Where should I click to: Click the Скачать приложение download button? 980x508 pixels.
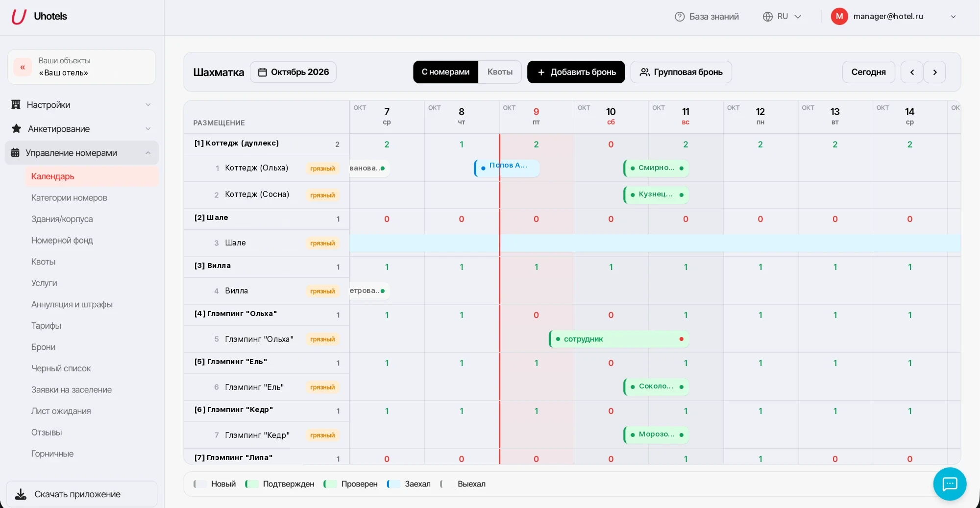click(81, 494)
